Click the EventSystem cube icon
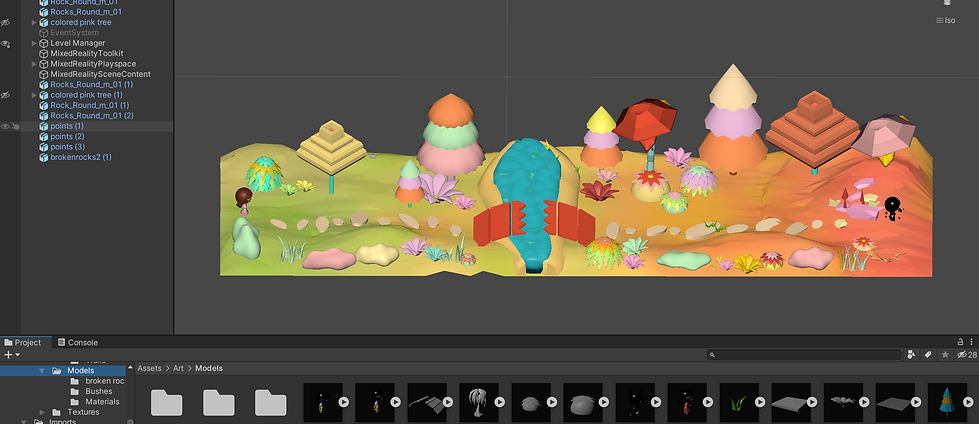The width and height of the screenshot is (979, 424). (44, 32)
